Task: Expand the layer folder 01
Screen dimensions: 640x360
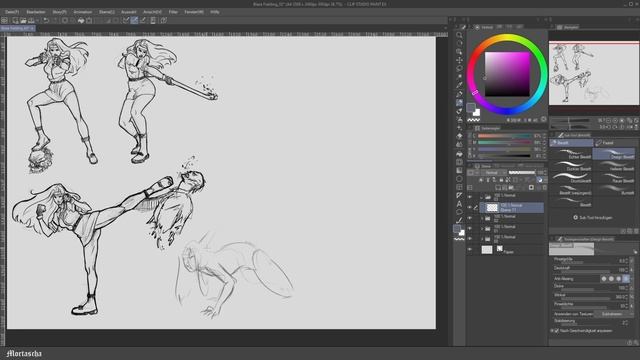Action: 482,229
